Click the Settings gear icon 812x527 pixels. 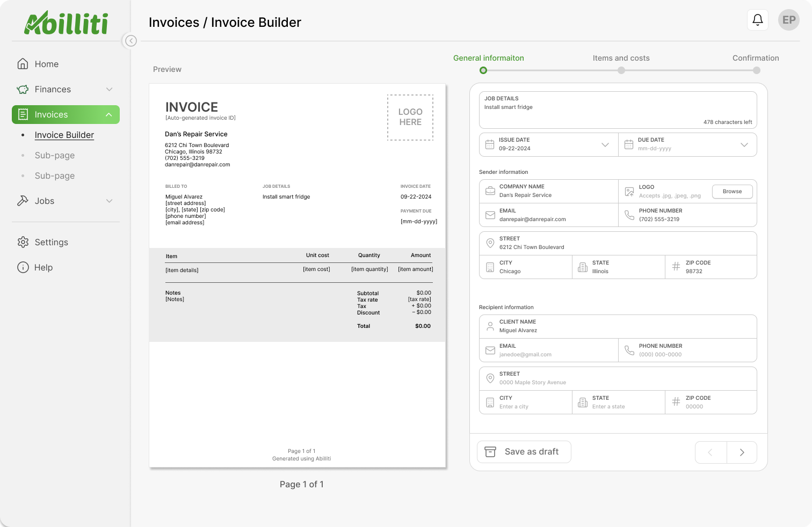point(23,242)
